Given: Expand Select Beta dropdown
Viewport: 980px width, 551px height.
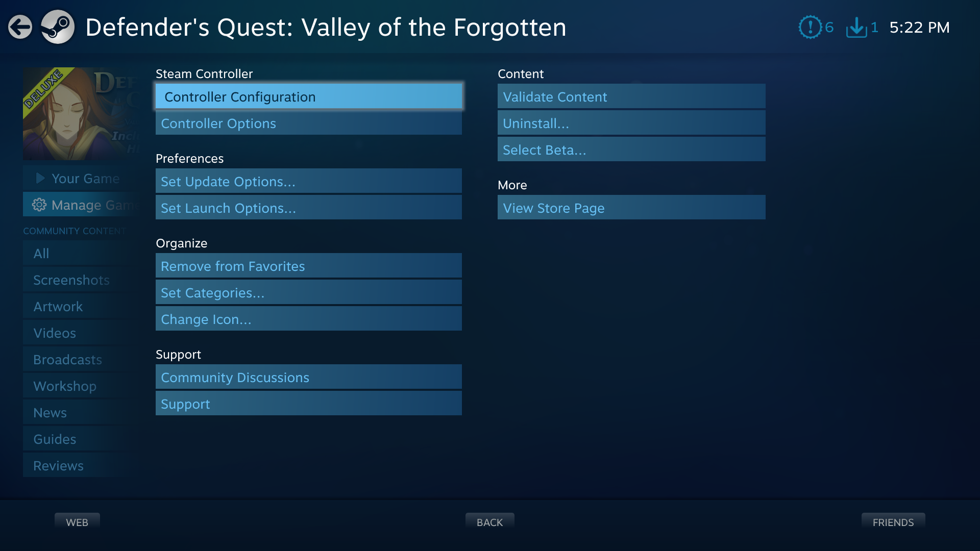Looking at the screenshot, I should 631,149.
